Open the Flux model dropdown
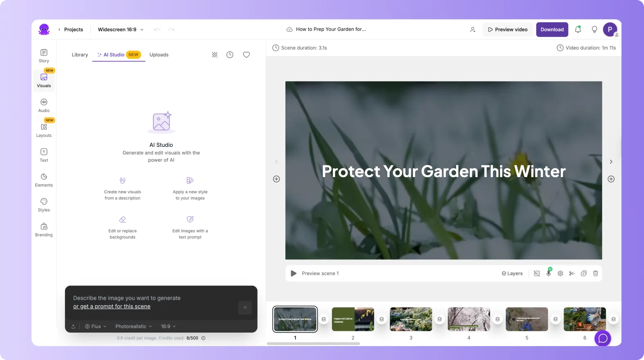Image resolution: width=644 pixels, height=360 pixels. [96, 326]
